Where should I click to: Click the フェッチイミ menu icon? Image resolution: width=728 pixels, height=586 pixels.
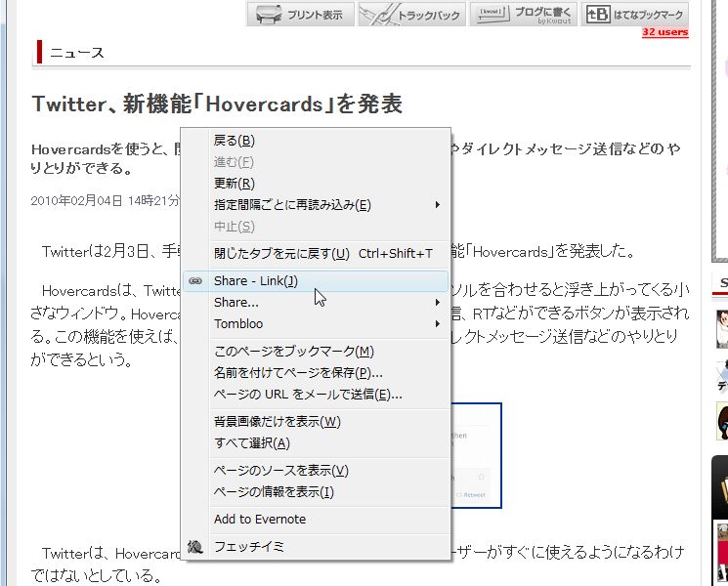pos(195,547)
